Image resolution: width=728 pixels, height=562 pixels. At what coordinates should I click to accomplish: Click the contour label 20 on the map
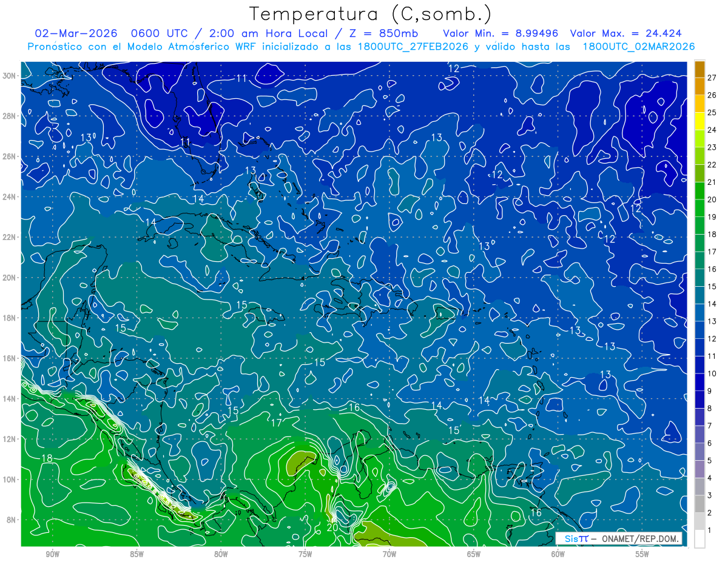(x=332, y=527)
